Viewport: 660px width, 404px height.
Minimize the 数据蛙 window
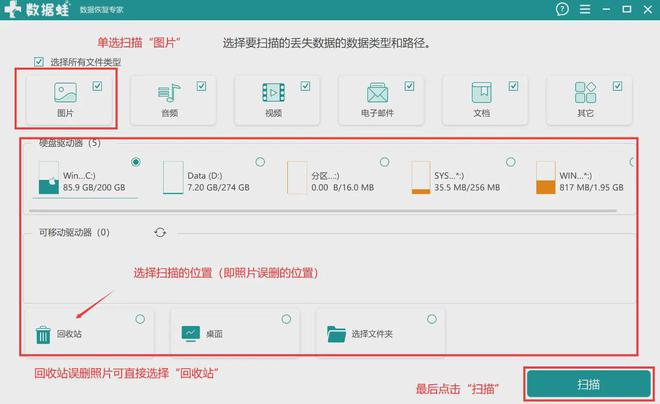point(606,9)
